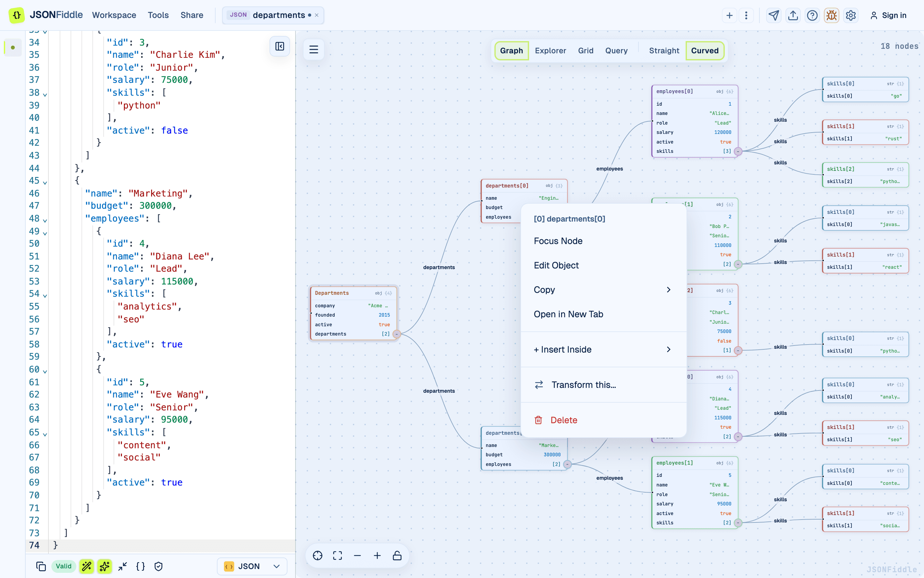Open the settings gear icon
The image size is (924, 578).
(851, 15)
